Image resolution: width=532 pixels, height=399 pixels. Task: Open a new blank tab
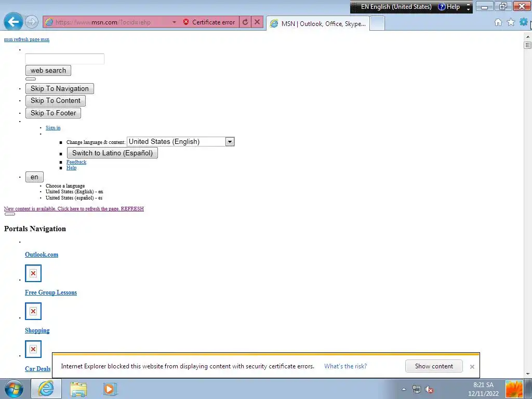(x=377, y=23)
